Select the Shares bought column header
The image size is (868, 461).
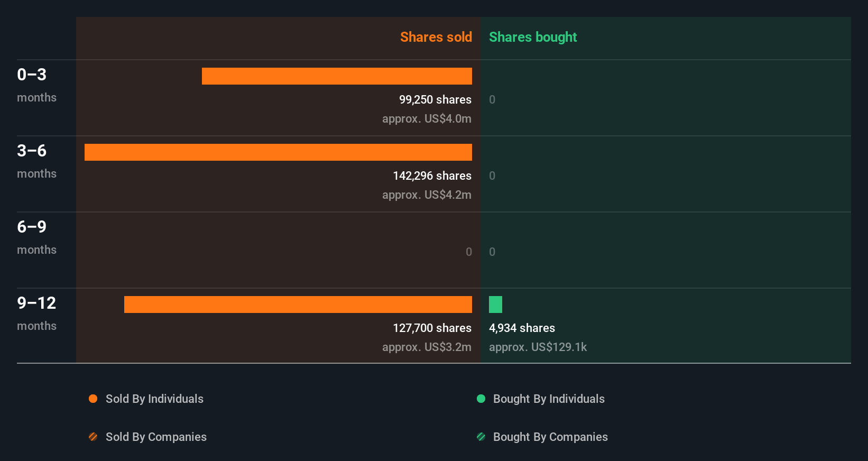click(x=533, y=37)
